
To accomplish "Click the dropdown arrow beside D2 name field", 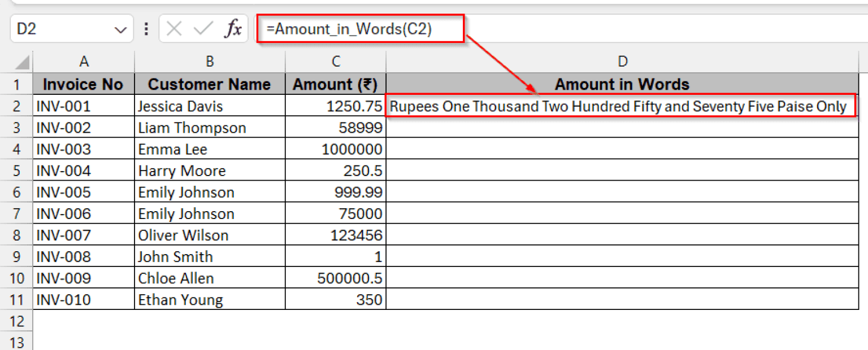I will 120,28.
